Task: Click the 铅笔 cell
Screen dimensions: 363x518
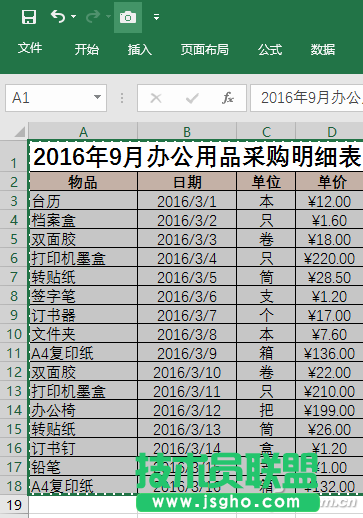Action: [83, 467]
